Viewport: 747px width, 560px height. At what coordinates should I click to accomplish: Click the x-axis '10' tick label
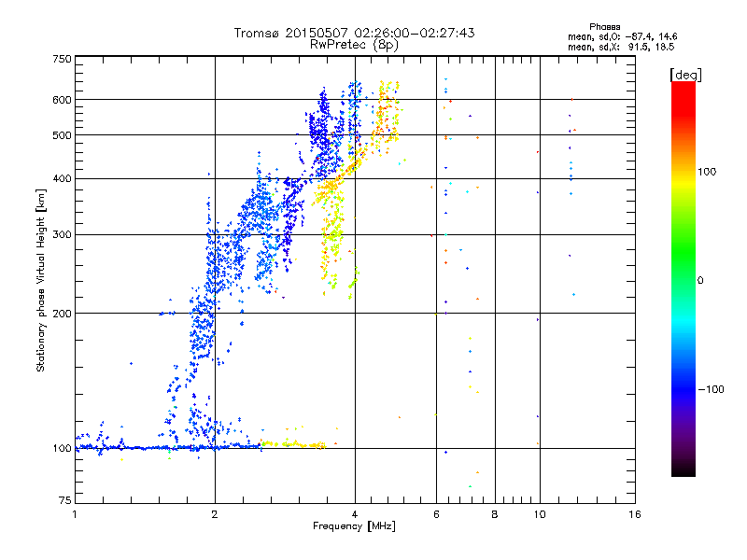point(540,514)
